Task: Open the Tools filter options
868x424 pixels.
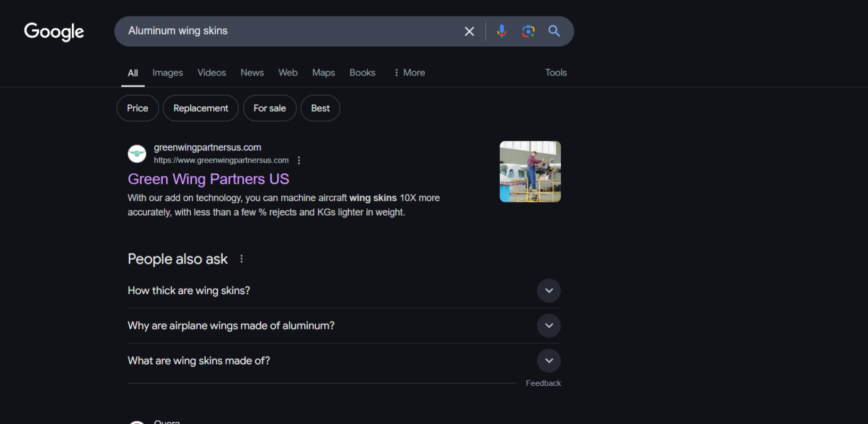Action: 556,73
